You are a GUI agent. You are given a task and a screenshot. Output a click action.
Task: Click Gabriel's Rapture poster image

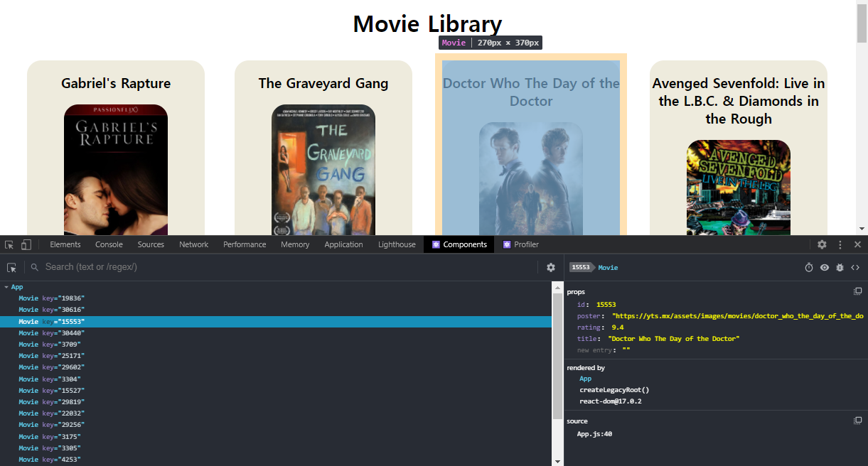[116, 170]
